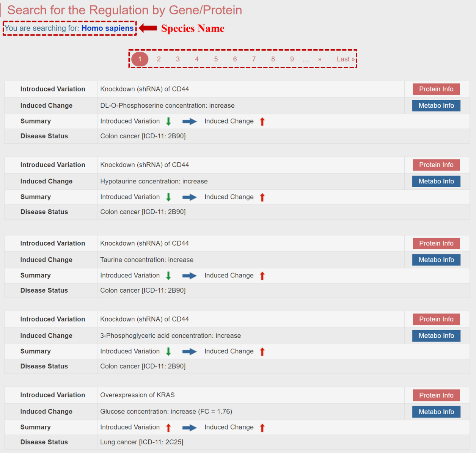This screenshot has width=476, height=453.
Task: Click the Homo sapiens species name
Action: pyautogui.click(x=107, y=28)
